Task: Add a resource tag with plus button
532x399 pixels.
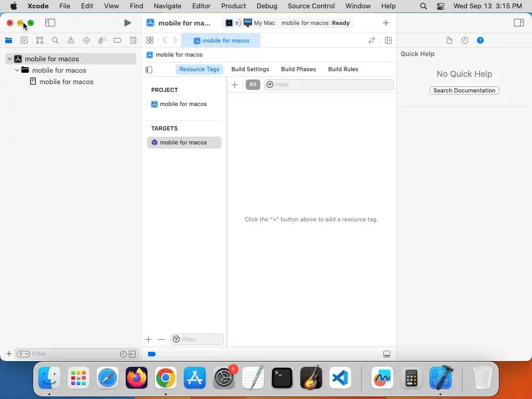Action: pos(235,85)
